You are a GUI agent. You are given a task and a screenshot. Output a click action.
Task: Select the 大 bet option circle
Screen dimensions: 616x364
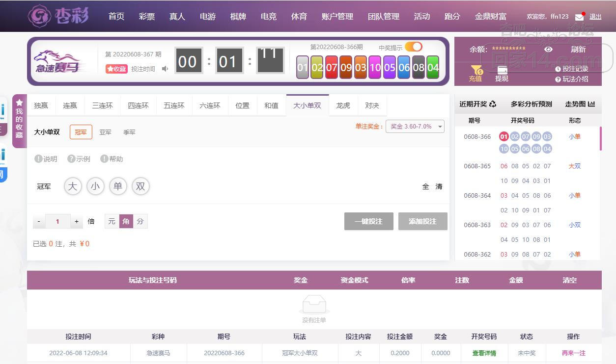click(73, 186)
